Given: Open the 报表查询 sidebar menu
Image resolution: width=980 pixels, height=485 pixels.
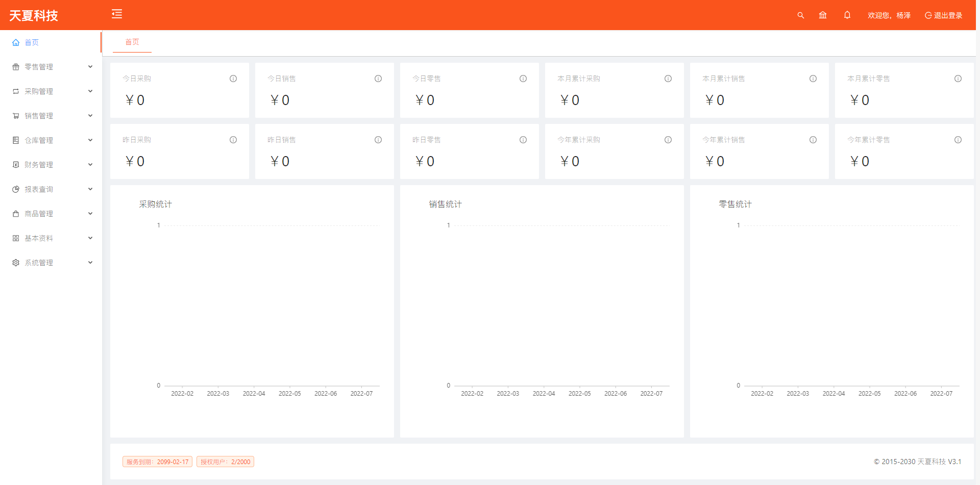Looking at the screenshot, I should 51,189.
